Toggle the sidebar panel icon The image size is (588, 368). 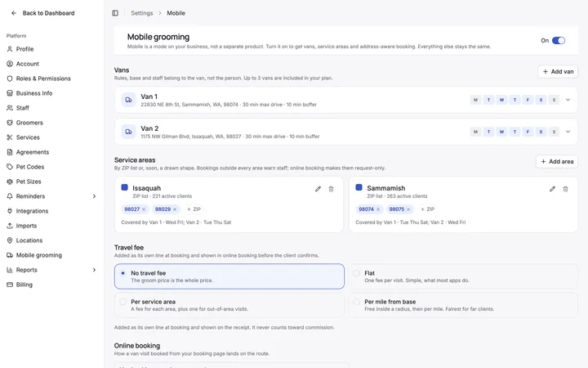pos(115,13)
